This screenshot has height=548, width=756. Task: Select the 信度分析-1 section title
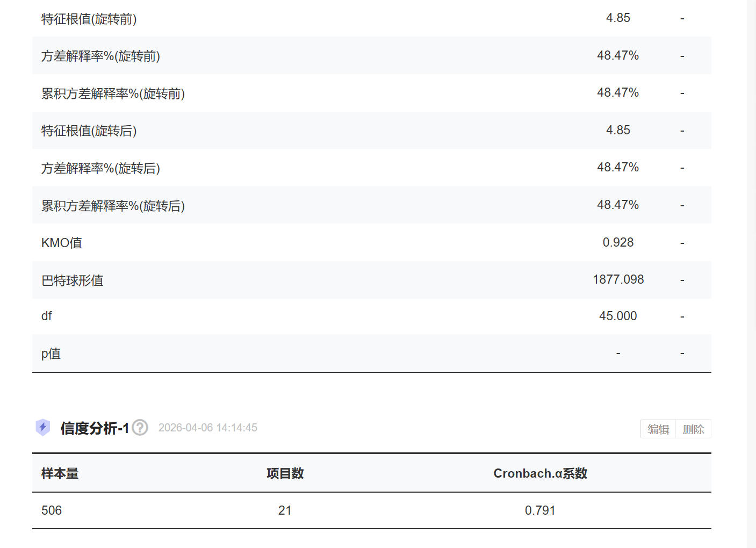point(95,428)
